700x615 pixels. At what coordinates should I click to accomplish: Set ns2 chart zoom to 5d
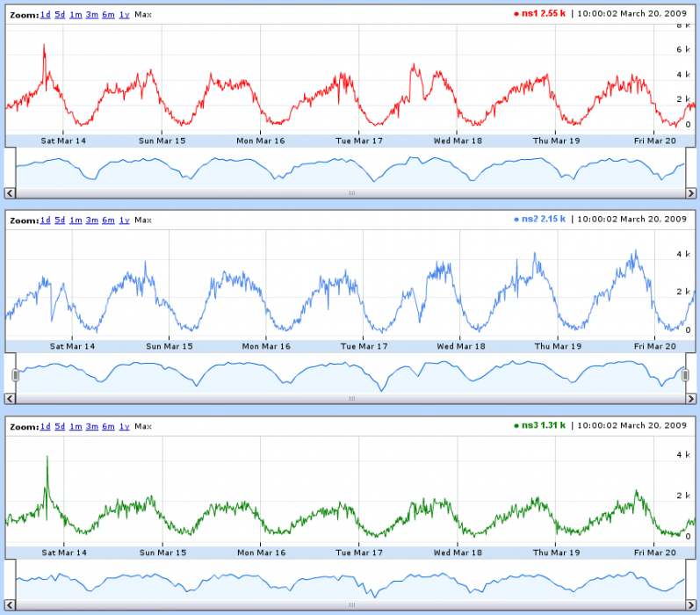(x=60, y=221)
